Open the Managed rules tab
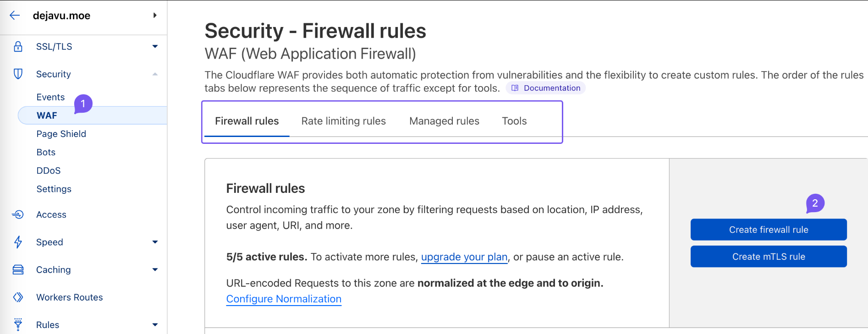This screenshot has height=334, width=868. click(x=444, y=121)
